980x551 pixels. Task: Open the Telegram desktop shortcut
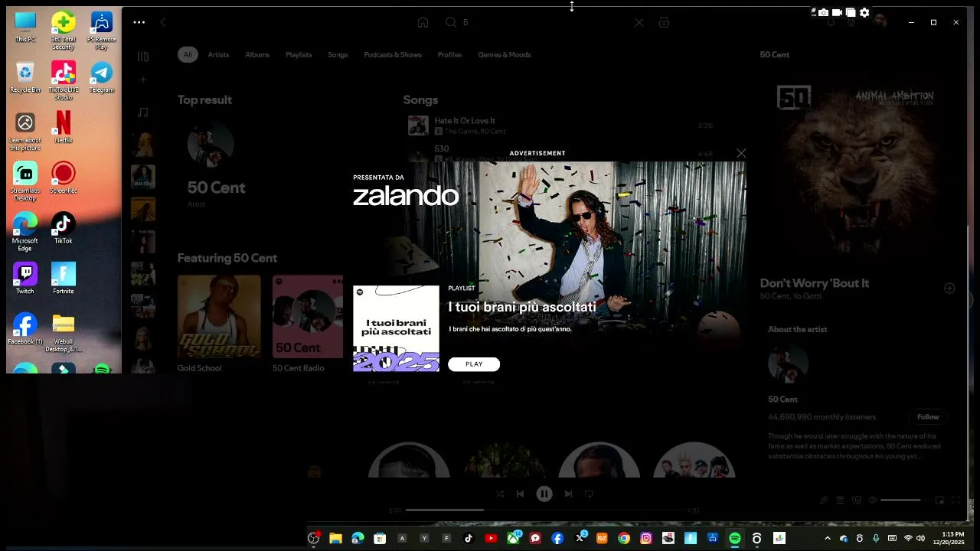pyautogui.click(x=101, y=77)
